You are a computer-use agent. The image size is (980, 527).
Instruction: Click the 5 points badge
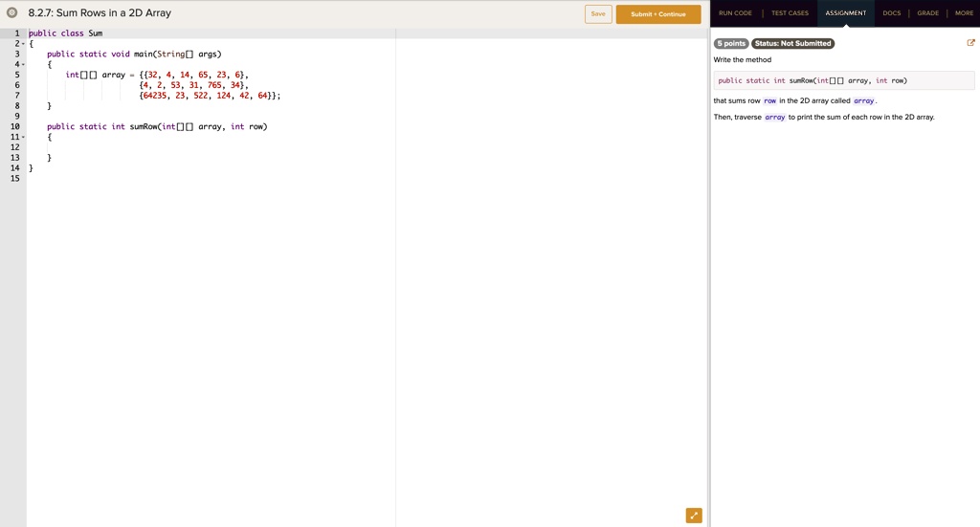coord(731,44)
